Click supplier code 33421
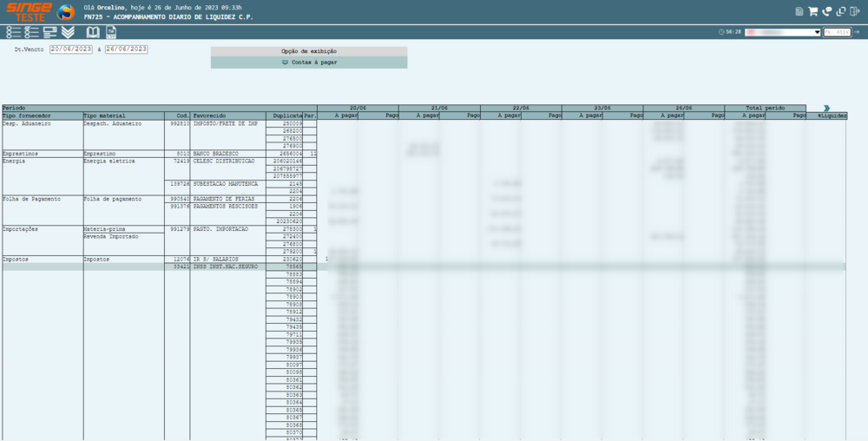 (177, 267)
